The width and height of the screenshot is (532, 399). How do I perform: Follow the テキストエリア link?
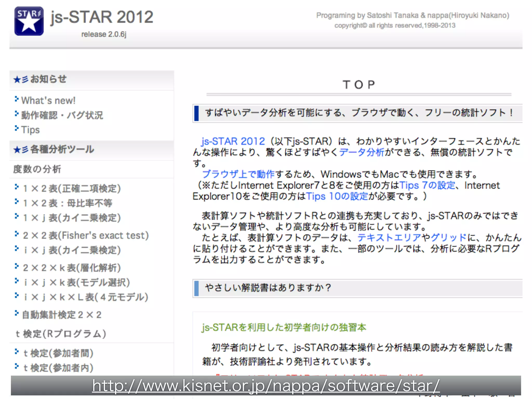[389, 237]
